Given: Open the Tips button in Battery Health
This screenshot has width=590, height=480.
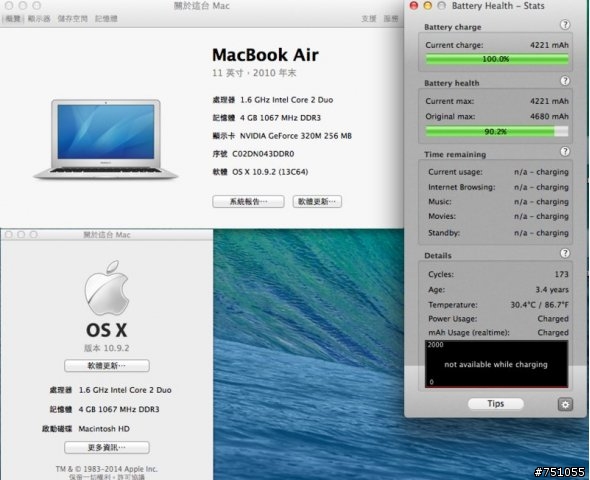Looking at the screenshot, I should point(496,404).
